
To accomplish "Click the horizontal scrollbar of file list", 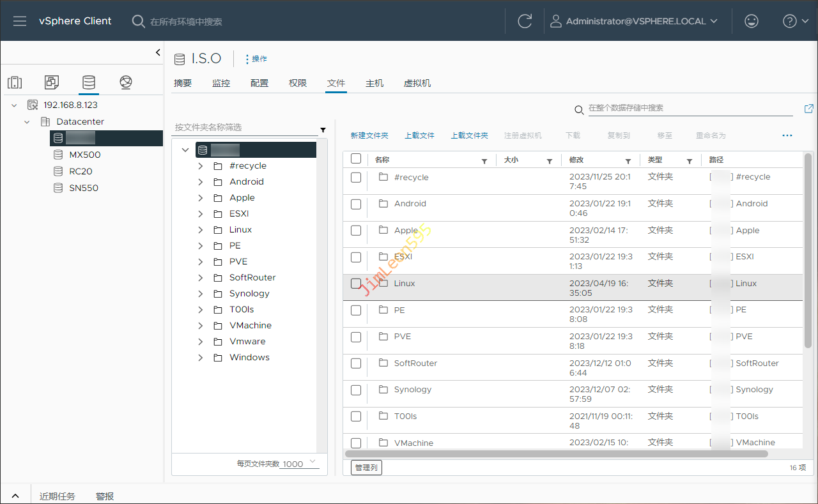I will pos(556,454).
